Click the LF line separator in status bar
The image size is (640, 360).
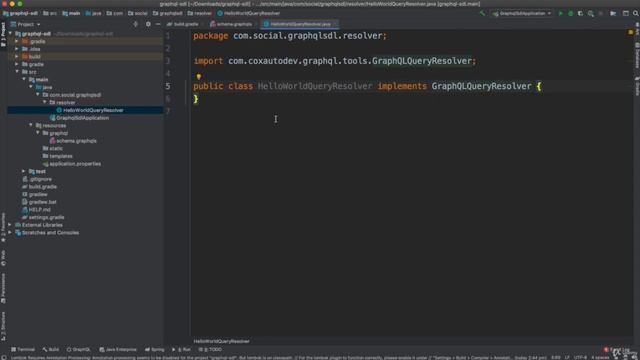point(567,357)
